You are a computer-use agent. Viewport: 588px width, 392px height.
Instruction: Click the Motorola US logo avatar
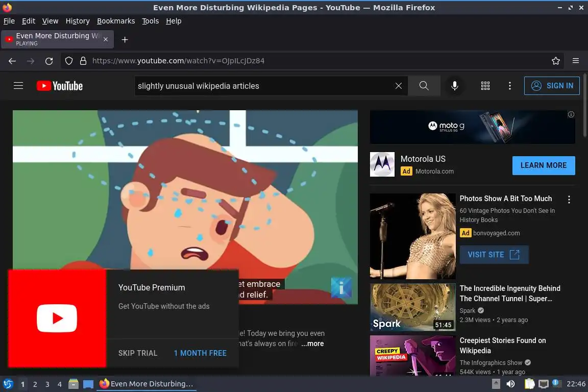pyautogui.click(x=382, y=164)
